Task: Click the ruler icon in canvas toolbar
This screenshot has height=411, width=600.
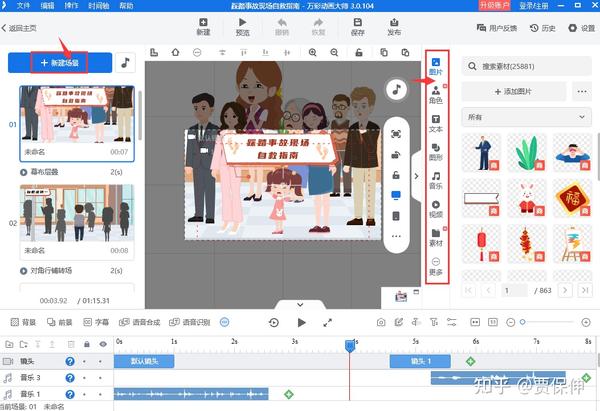Action: coord(154,52)
